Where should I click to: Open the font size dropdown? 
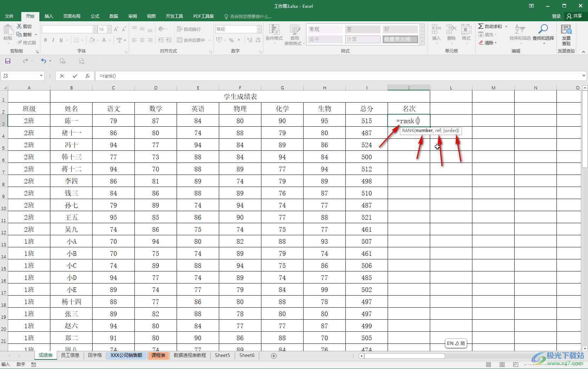click(x=109, y=29)
